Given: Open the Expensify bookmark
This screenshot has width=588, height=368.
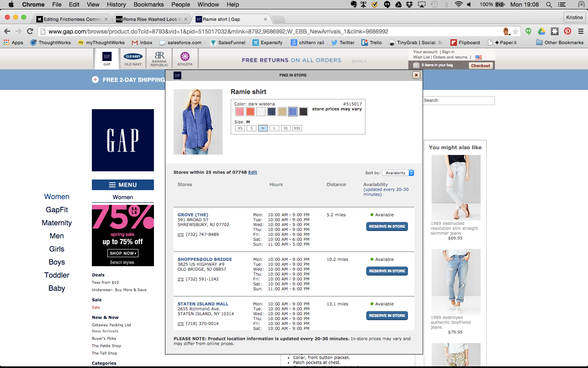Looking at the screenshot, I should tap(267, 43).
